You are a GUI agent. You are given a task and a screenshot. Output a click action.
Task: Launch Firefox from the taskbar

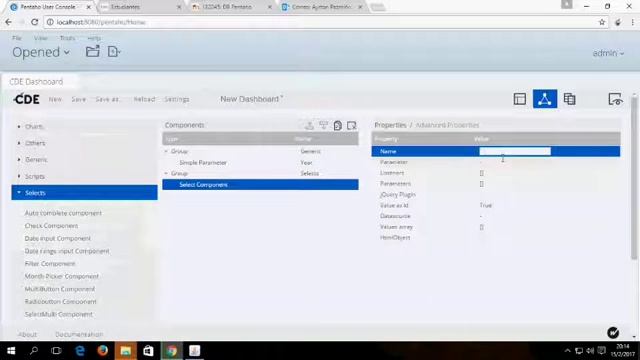(102, 351)
